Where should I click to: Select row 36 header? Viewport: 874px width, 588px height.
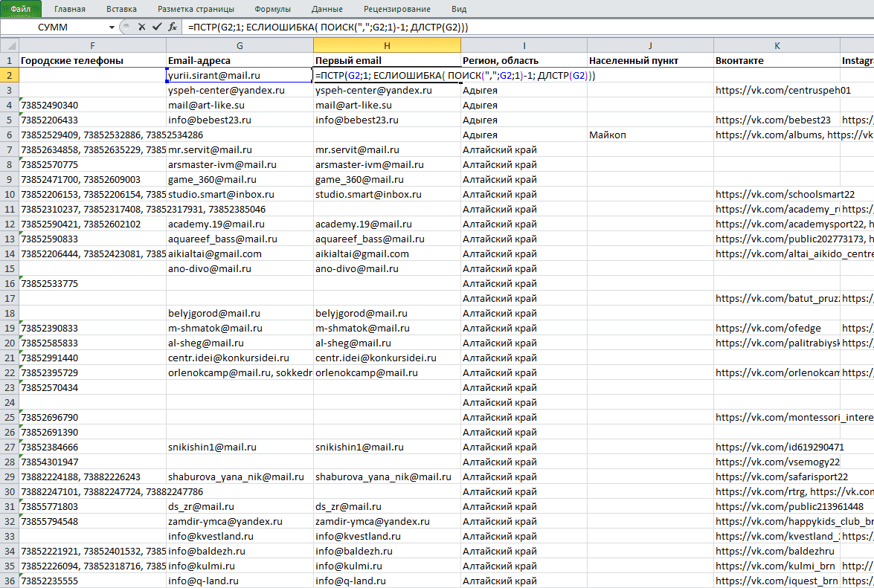pyautogui.click(x=10, y=581)
